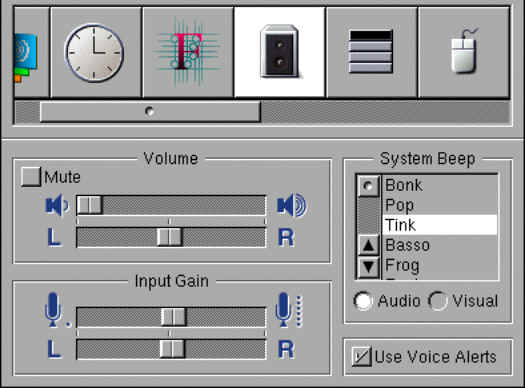Open the Menu preferences icon
Viewport: 525px width, 388px height.
(372, 52)
